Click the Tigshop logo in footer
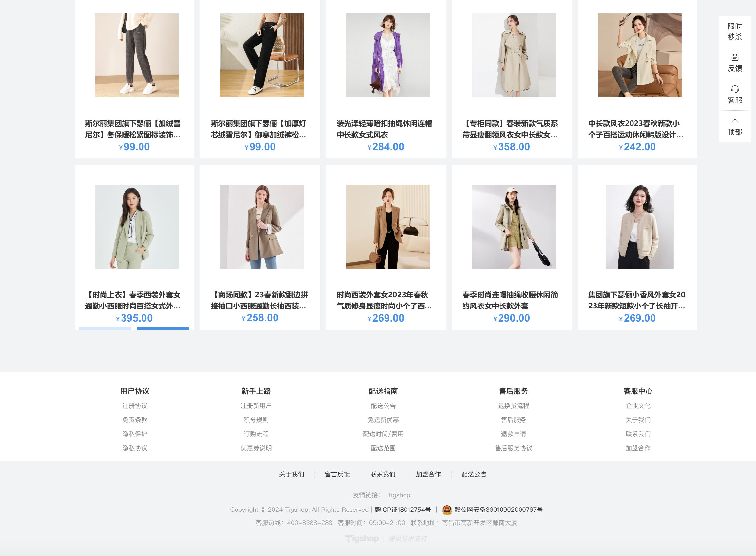This screenshot has width=756, height=556. 362,539
